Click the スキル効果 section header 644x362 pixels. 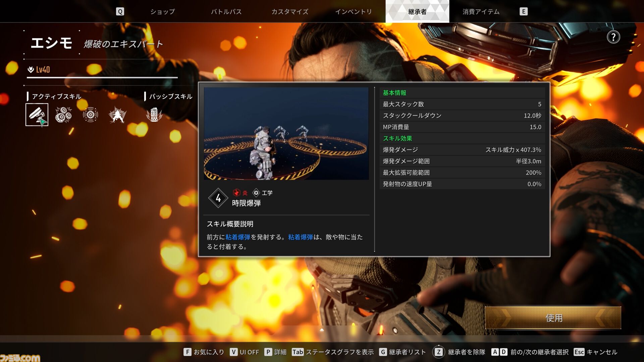397,138
